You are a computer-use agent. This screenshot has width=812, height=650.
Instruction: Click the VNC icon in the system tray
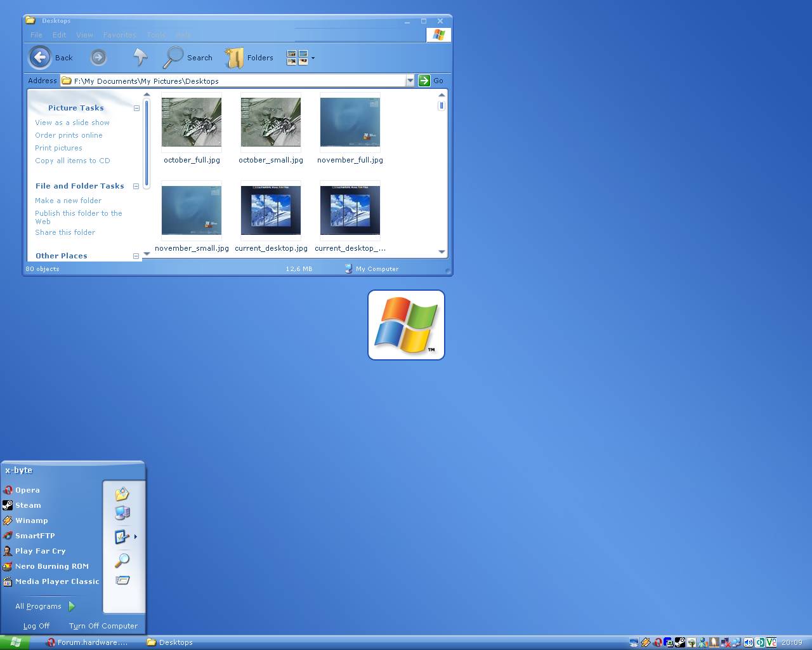point(771,642)
